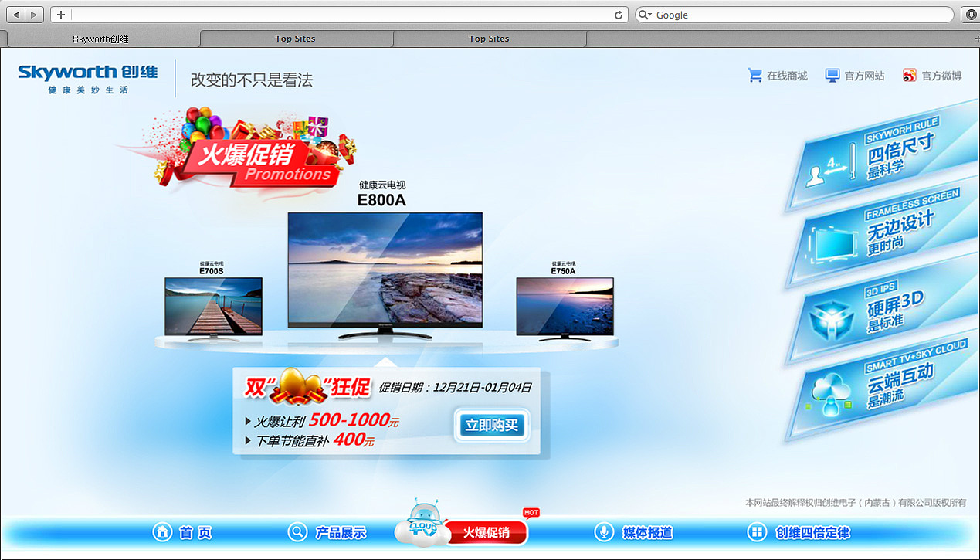Viewport: 980px width, 560px height.
Task: Click the 下单节能直补 400元 text
Action: pos(310,441)
